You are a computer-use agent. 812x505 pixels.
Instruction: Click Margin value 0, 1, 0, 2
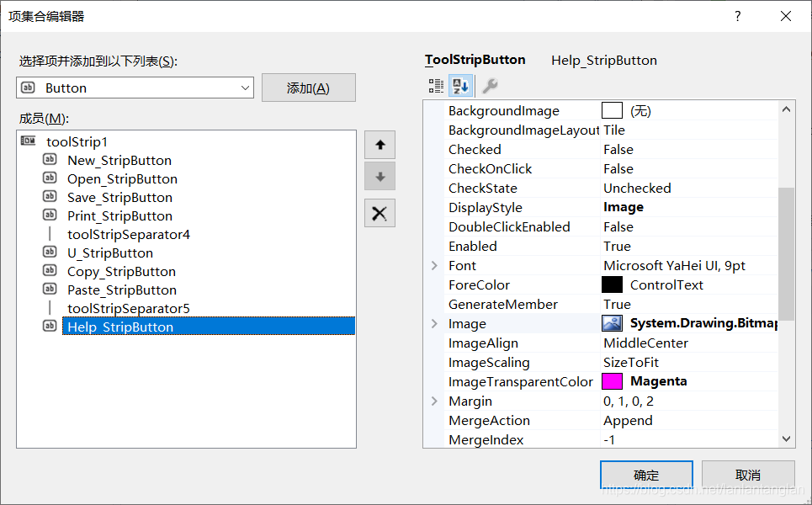pos(629,401)
